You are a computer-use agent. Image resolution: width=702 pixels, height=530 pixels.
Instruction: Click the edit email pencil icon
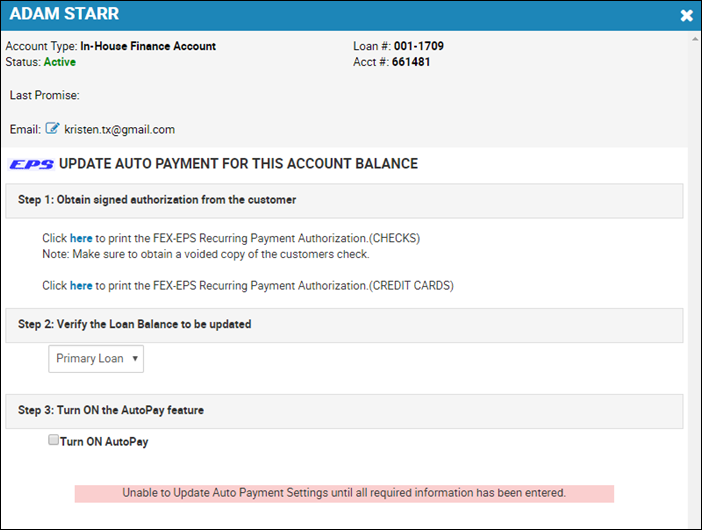(52, 128)
